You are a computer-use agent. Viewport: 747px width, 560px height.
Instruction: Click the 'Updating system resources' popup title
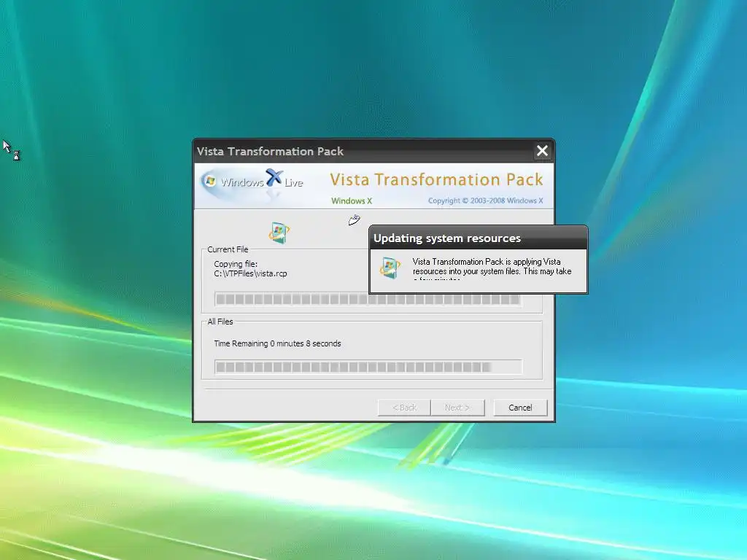pyautogui.click(x=447, y=238)
